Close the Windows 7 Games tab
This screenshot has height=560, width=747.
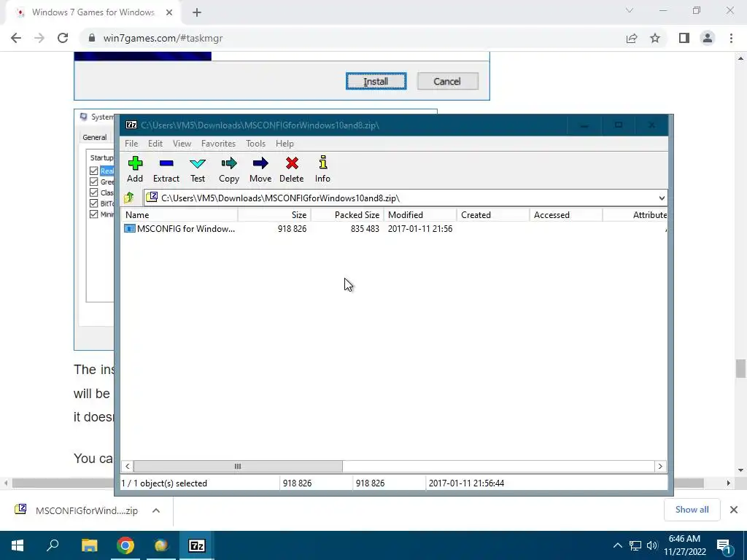(x=169, y=12)
